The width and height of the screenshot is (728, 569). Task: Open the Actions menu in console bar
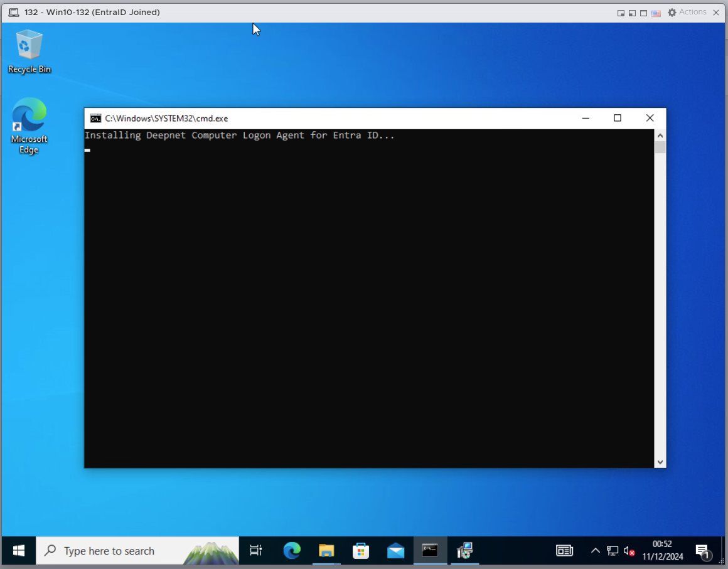tap(687, 12)
